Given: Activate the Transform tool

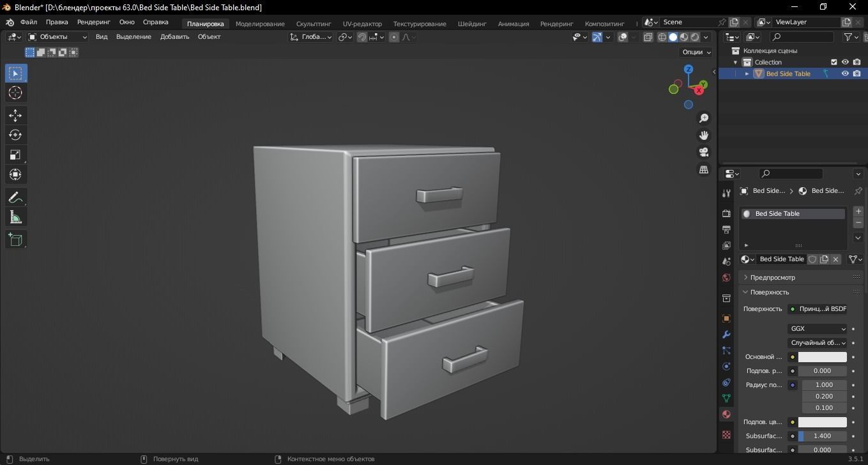Looking at the screenshot, I should 15,174.
